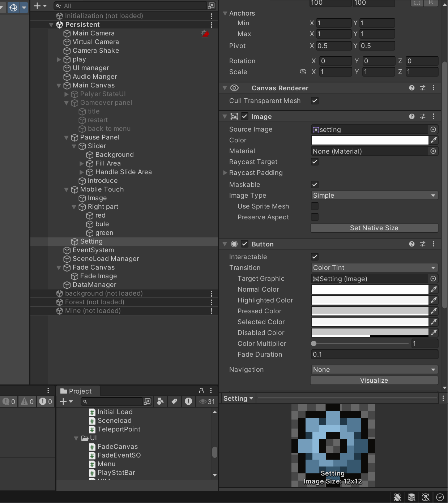Click Pivot X field
The height and width of the screenshot is (503, 448).
(334, 46)
